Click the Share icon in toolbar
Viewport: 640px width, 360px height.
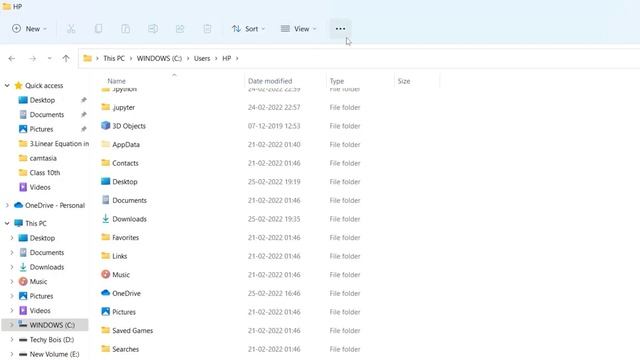click(x=180, y=29)
